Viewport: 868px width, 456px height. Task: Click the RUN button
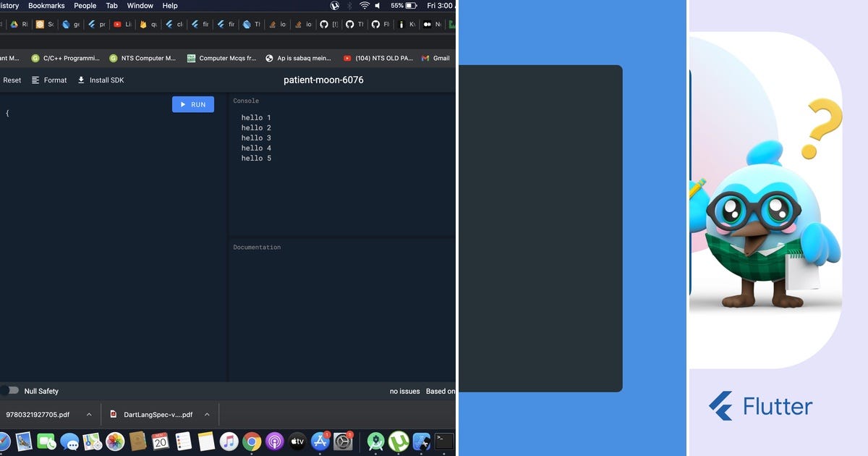[x=192, y=104]
